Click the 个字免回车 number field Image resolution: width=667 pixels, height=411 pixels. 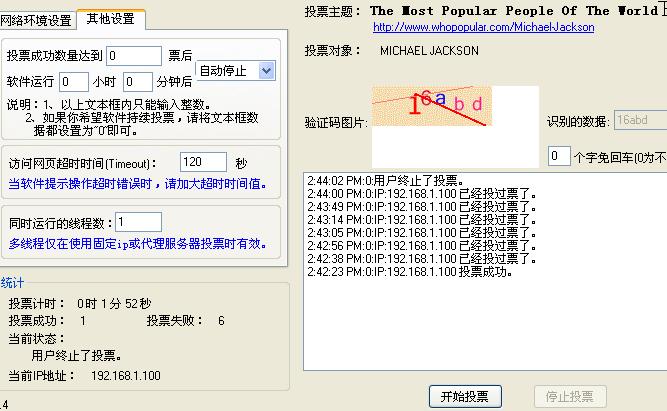[558, 157]
